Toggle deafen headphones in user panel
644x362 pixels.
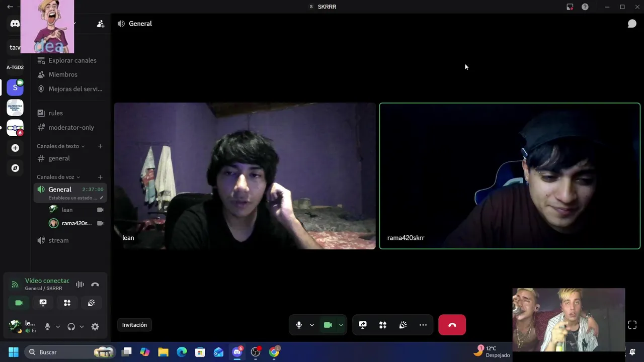point(71,327)
